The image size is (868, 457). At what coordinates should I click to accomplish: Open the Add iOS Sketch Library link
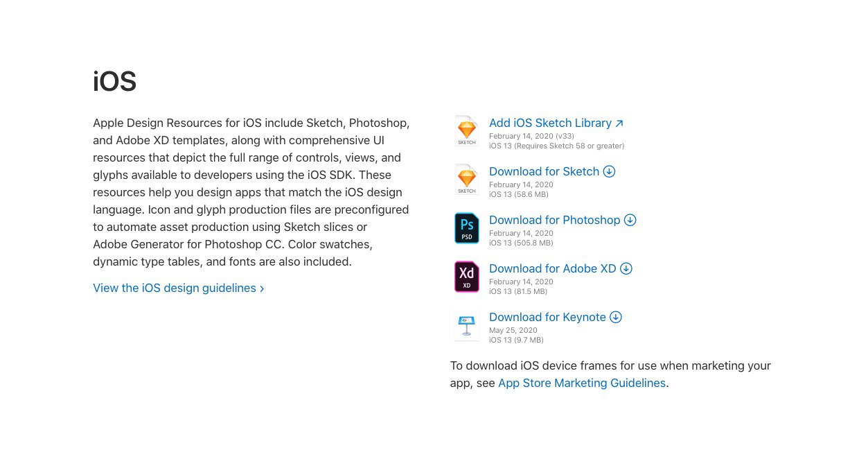click(x=551, y=123)
